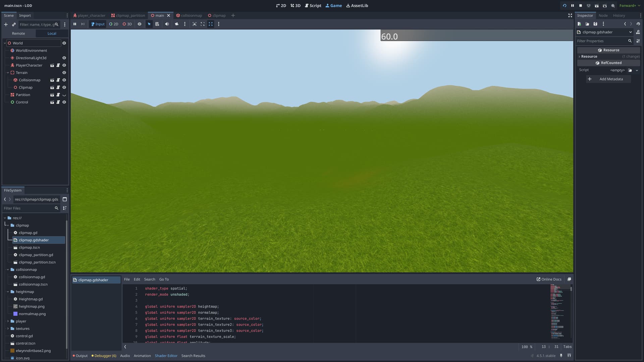
Task: Pause the running game from the top-right bar
Action: tap(573, 6)
